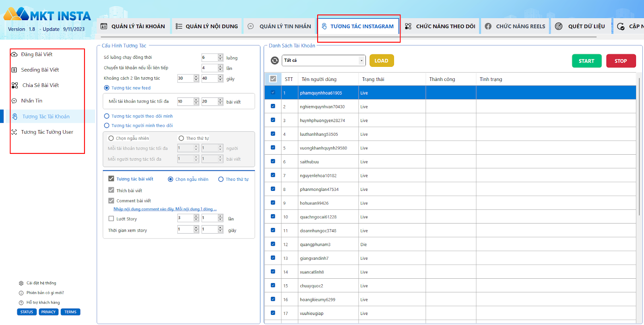Uncheck the vuuhieugiap account checkbox
The width and height of the screenshot is (644, 325).
(x=273, y=313)
